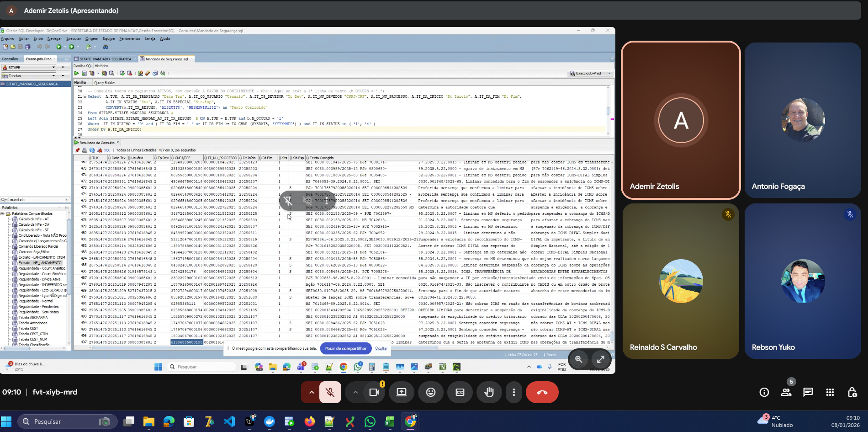Turn on the camera

click(374, 392)
